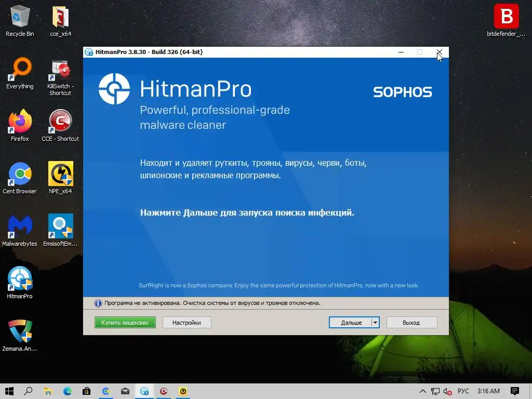Launch Cent Browser from the desktop

coord(20,179)
